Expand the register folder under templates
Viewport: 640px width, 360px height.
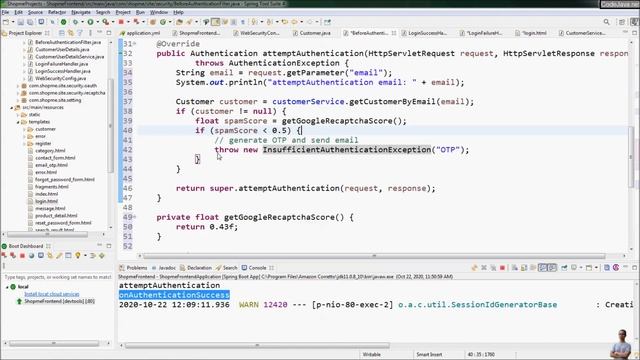pyautogui.click(x=24, y=144)
